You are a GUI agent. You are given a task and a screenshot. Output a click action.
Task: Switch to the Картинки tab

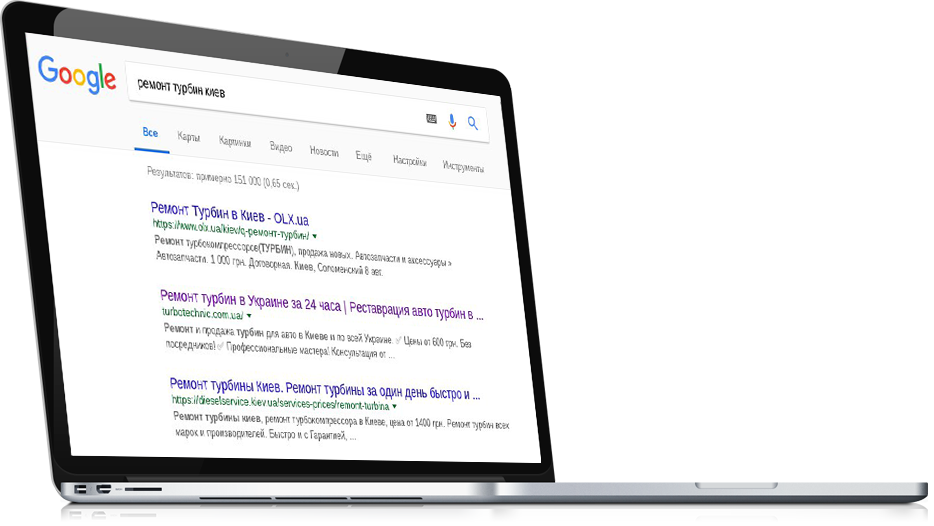[235, 142]
